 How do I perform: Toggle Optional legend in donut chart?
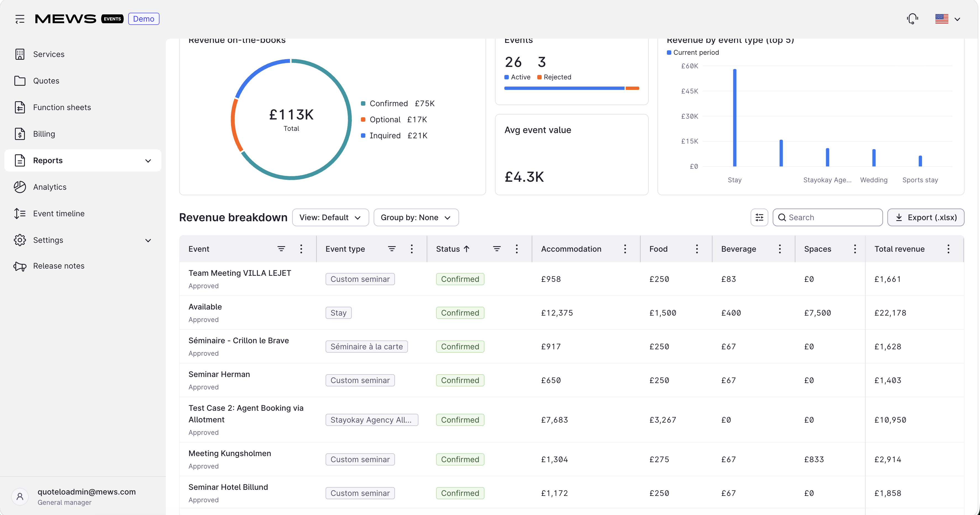click(x=394, y=119)
